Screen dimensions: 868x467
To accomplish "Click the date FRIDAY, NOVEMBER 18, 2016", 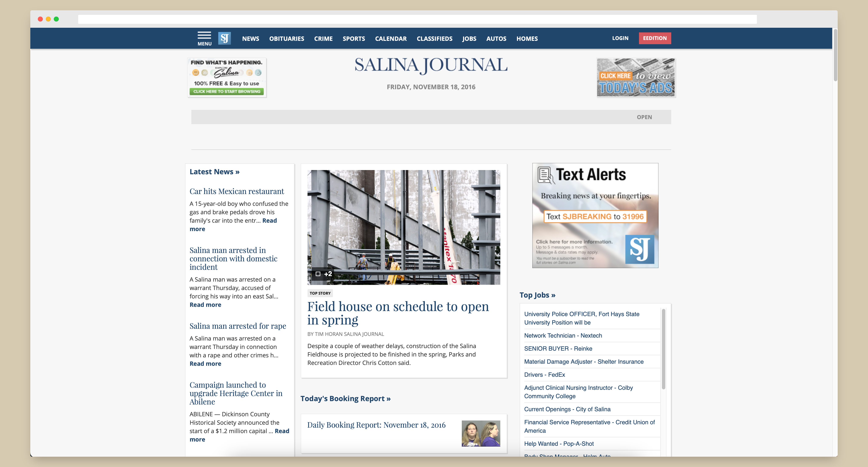I will pos(431,87).
